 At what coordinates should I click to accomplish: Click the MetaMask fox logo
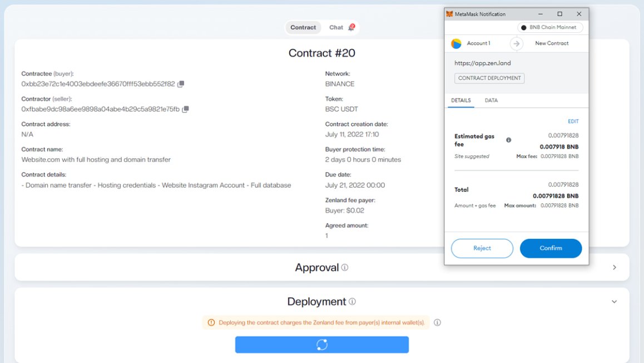coord(449,14)
